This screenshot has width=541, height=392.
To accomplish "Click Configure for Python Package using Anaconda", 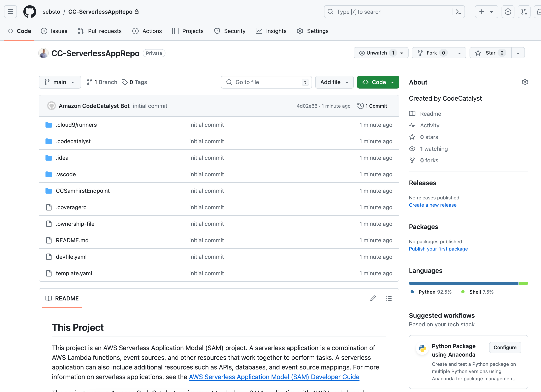I will [505, 347].
